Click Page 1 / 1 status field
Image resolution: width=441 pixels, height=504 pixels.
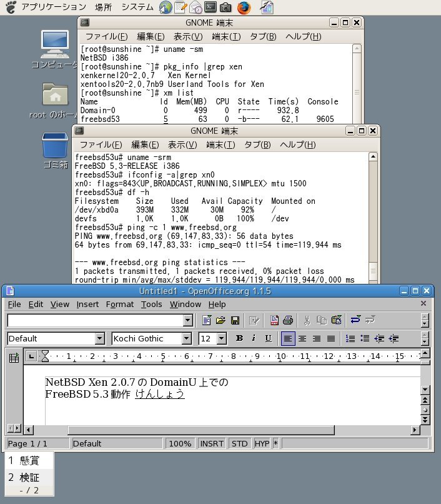(x=37, y=443)
